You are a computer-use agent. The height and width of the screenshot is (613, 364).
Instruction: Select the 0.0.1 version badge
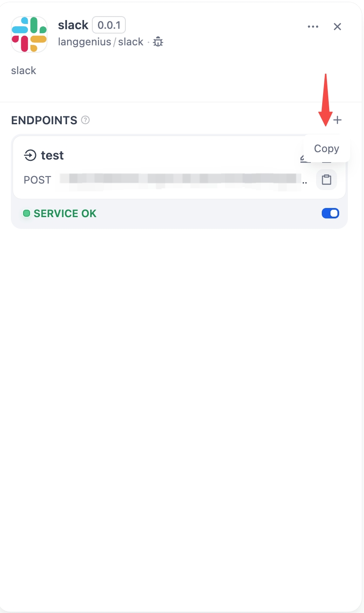click(109, 25)
